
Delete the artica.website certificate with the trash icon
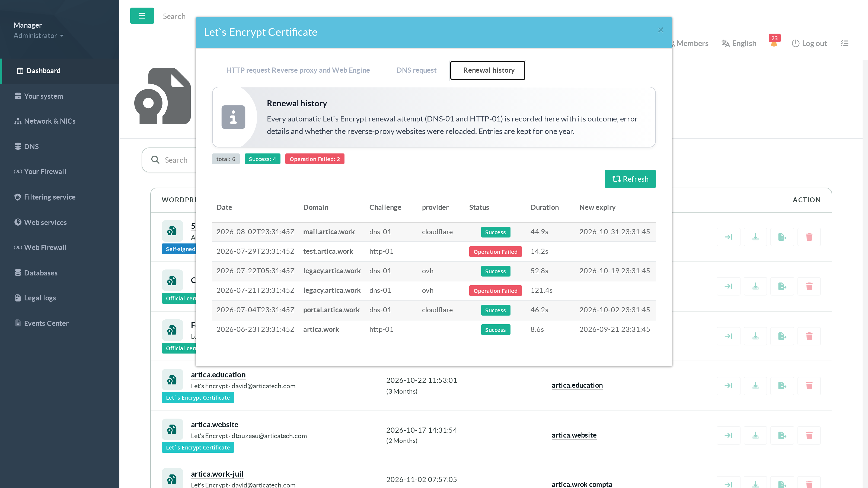tap(809, 435)
